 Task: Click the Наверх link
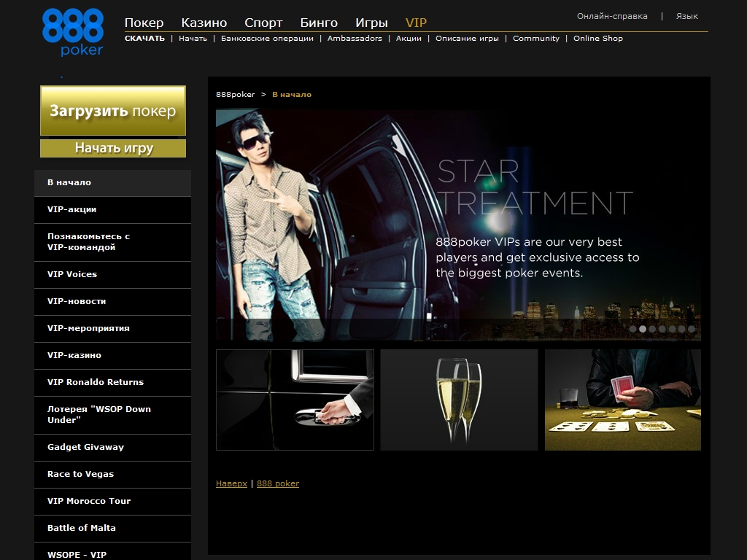pyautogui.click(x=231, y=483)
